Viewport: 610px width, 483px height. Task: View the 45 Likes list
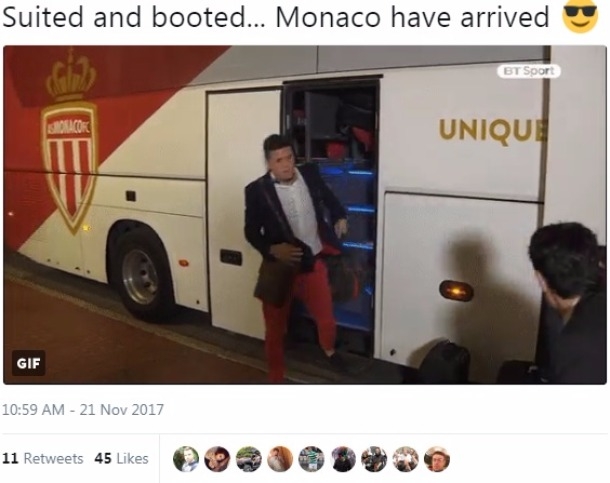(x=121, y=458)
